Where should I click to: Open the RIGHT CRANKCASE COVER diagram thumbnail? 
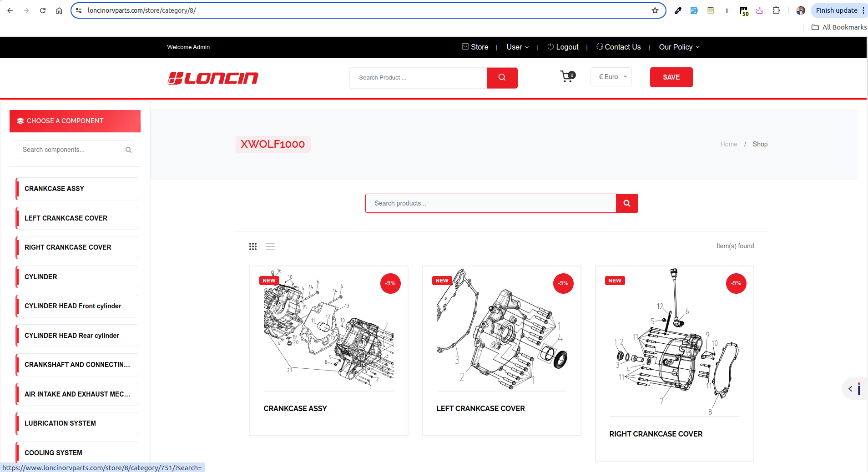coord(674,341)
